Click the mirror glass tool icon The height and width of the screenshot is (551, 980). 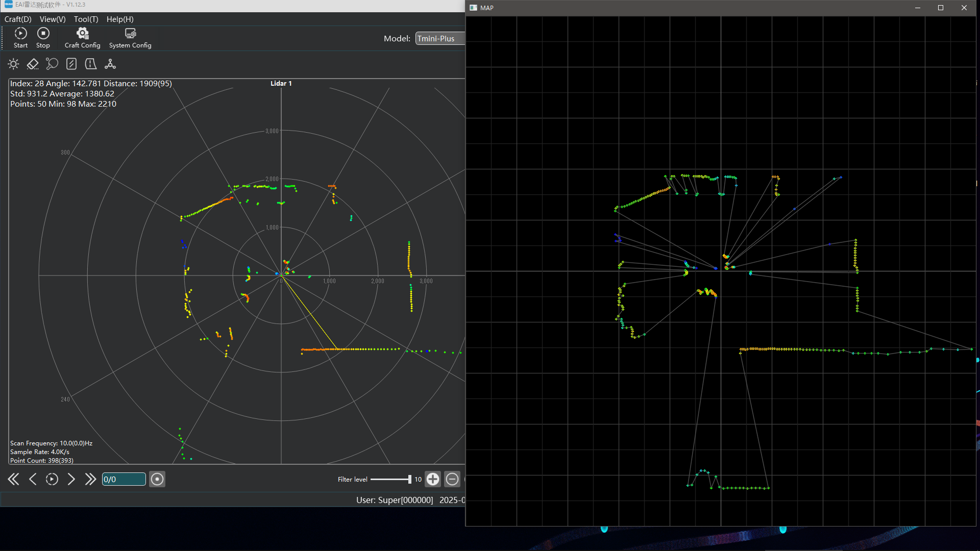pos(71,64)
